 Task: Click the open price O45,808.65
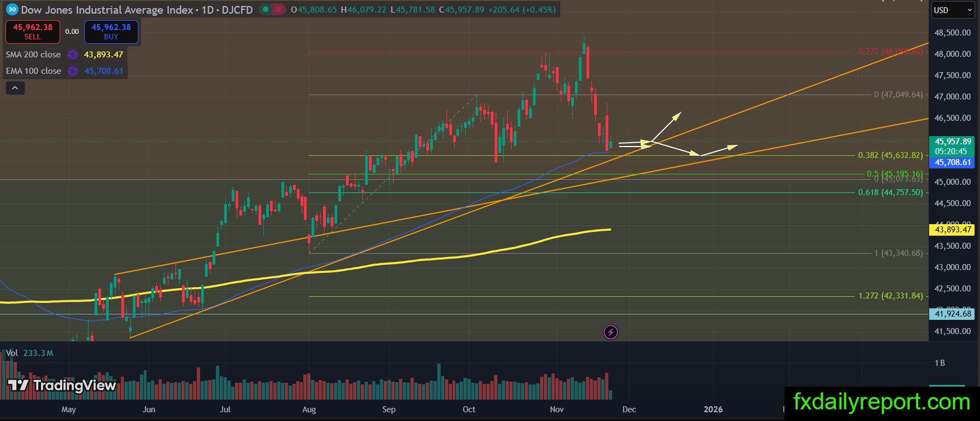point(314,10)
